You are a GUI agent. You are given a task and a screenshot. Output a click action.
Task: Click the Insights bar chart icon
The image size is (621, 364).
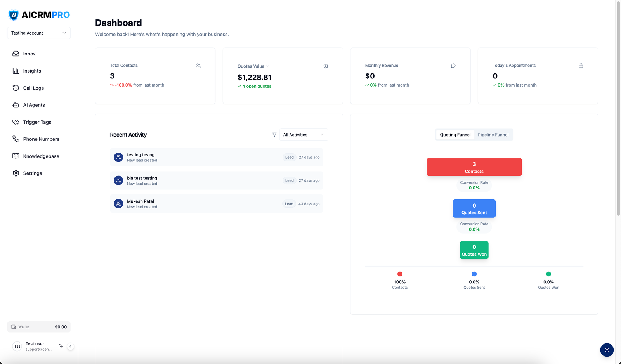click(16, 71)
